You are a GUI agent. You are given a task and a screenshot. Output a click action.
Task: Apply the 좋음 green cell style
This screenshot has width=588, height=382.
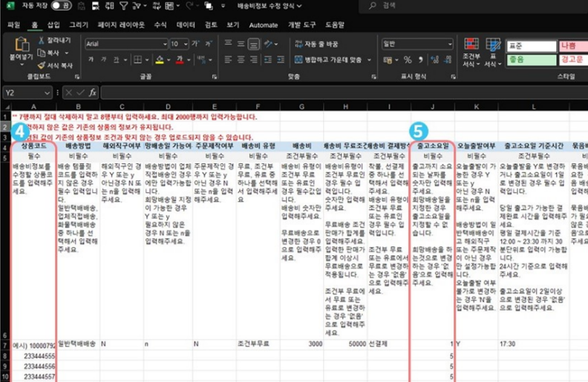pyautogui.click(x=532, y=59)
